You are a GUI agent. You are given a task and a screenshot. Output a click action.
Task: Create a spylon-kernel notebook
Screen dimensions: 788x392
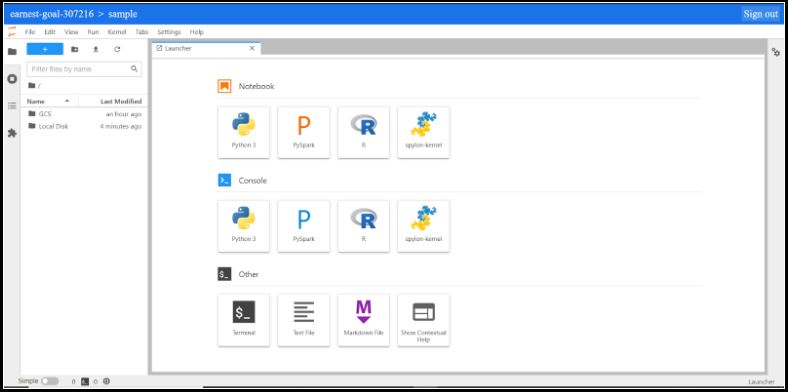click(x=424, y=132)
